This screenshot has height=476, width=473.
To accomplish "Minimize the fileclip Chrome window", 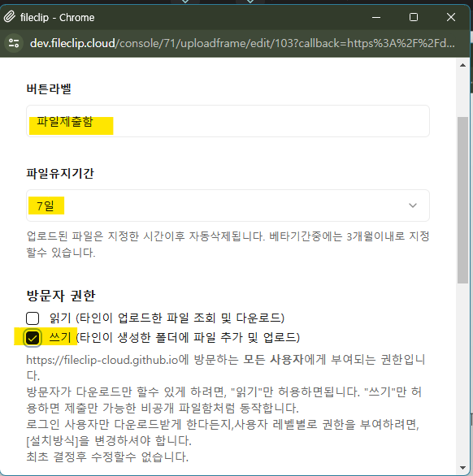I will 376,17.
